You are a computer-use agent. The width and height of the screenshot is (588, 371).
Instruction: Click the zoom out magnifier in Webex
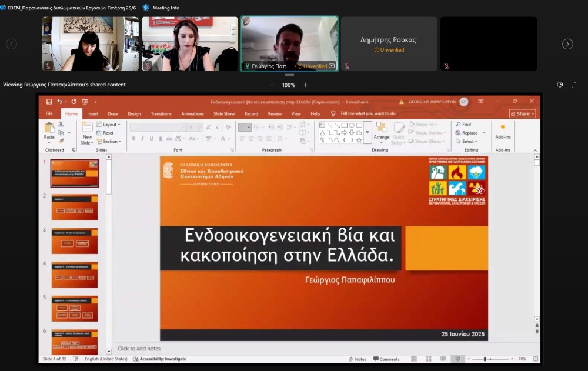point(272,85)
